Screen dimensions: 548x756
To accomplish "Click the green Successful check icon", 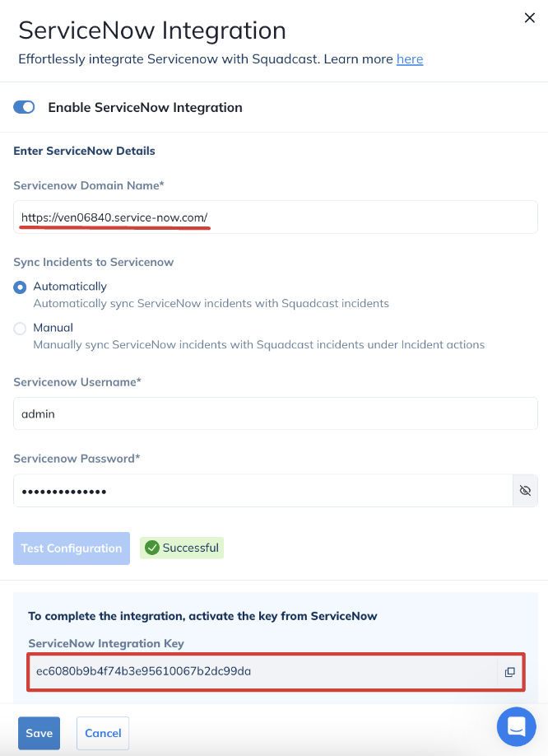I will 151,548.
